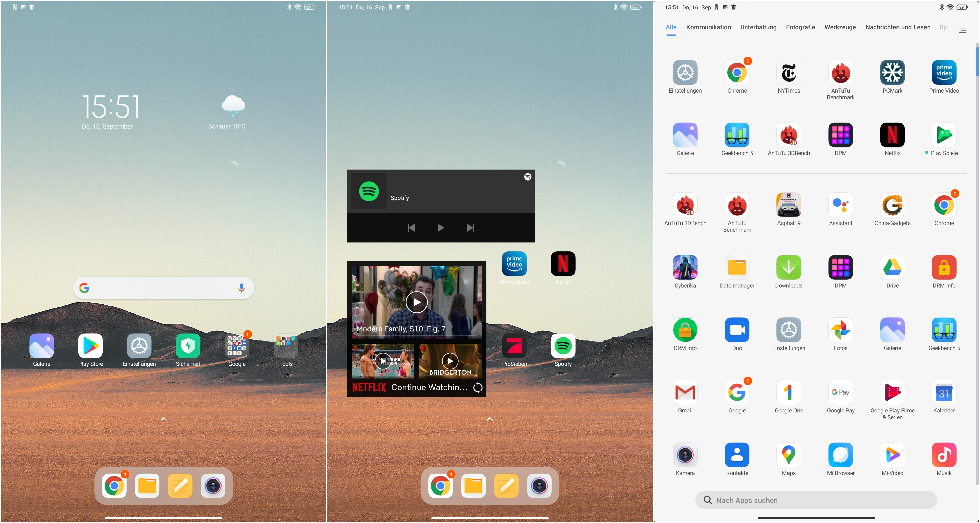
Task: Open Google Pay app
Action: (840, 392)
